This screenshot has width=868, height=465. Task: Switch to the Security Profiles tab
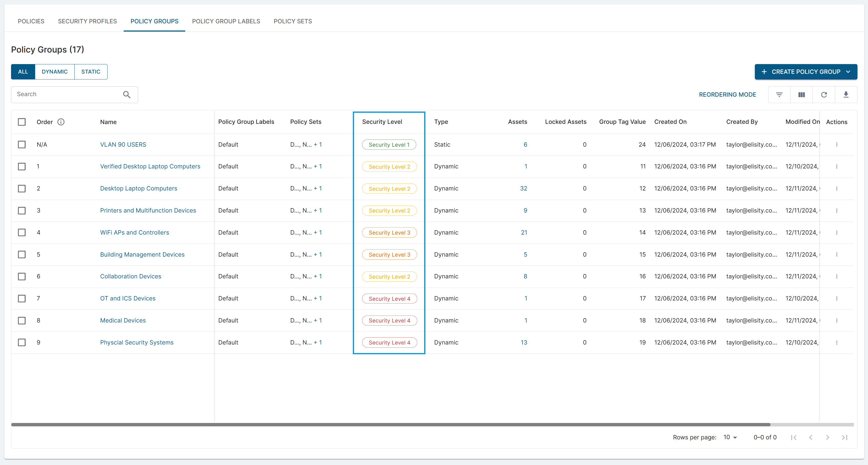[x=87, y=21]
